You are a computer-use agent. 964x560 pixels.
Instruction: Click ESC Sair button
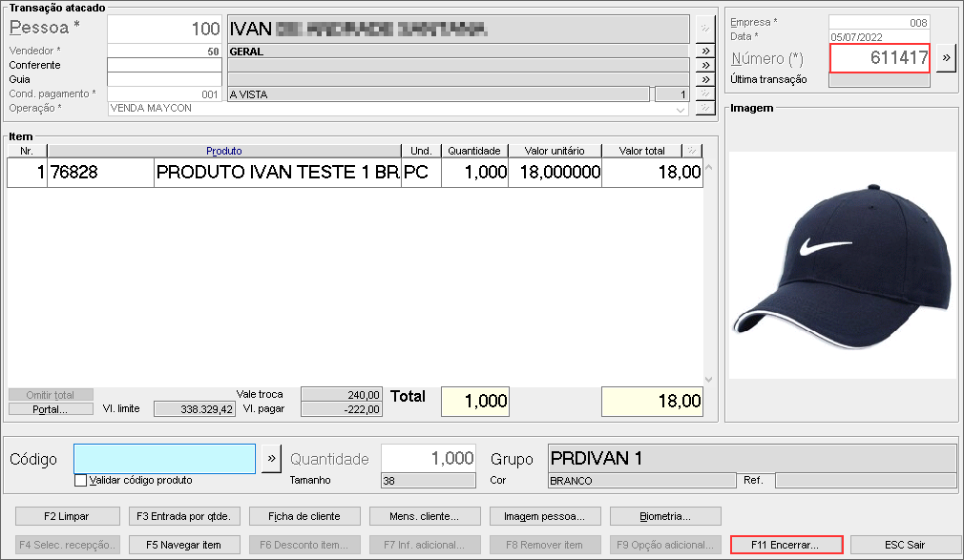905,545
